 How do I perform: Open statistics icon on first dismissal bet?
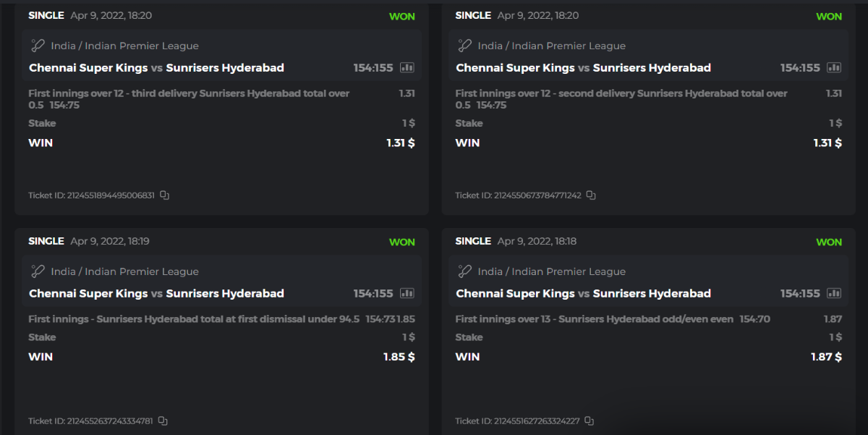pyautogui.click(x=407, y=294)
